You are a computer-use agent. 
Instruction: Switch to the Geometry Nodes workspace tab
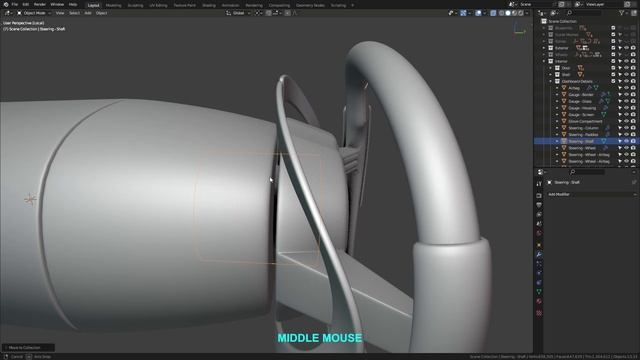point(310,5)
